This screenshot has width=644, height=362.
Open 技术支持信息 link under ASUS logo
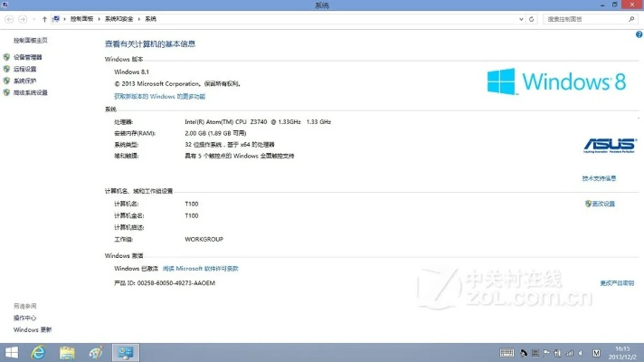tap(599, 178)
